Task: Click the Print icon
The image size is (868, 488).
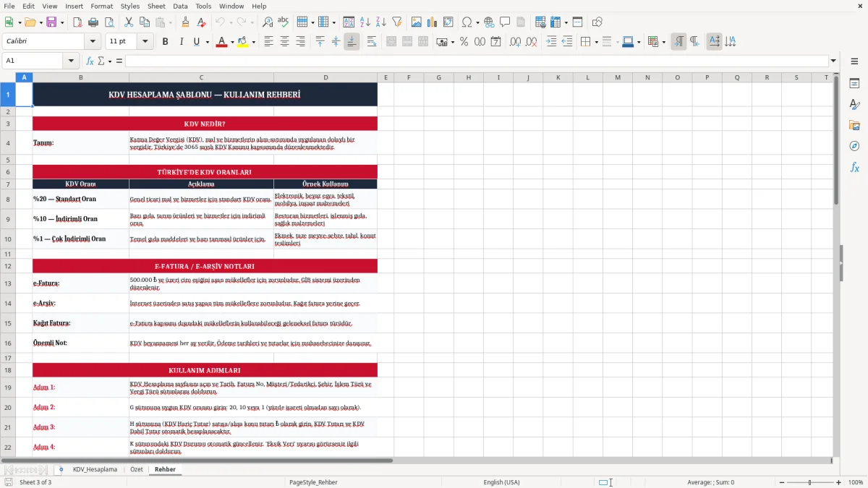Action: pos(93,22)
